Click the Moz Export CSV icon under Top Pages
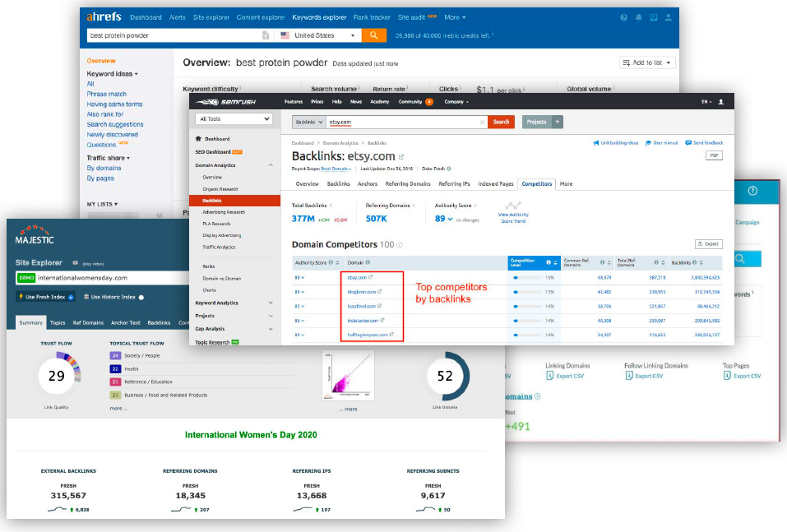 [x=728, y=376]
